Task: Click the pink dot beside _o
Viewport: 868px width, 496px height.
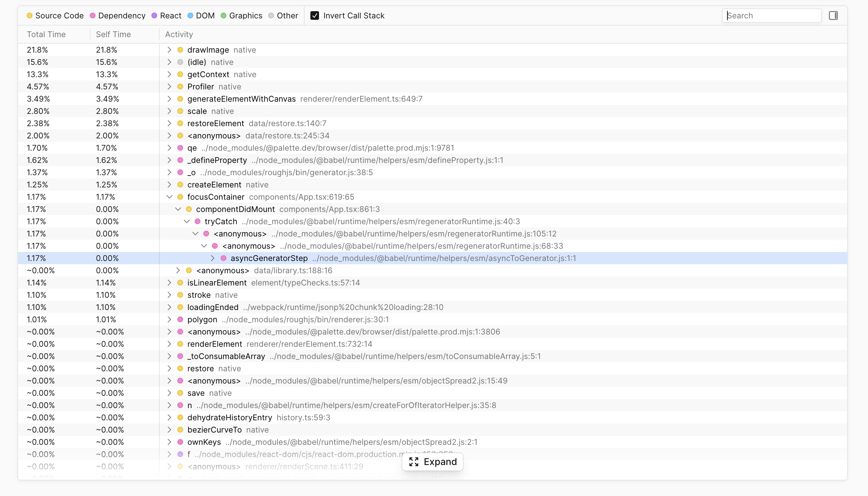Action: point(180,172)
